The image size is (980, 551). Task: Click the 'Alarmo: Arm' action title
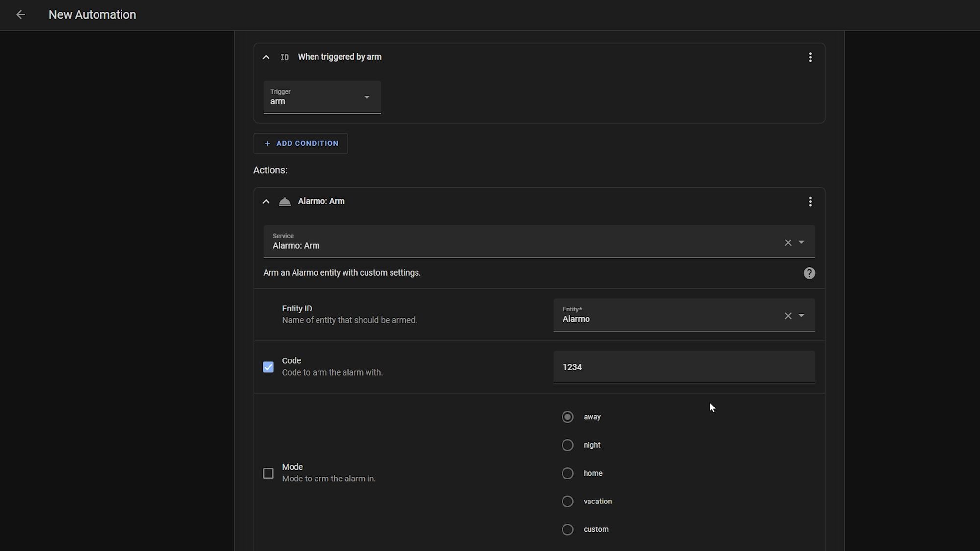(321, 201)
